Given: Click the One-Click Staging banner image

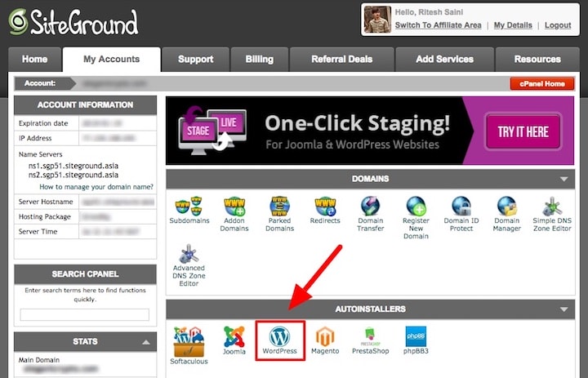Looking at the screenshot, I should point(370,131).
